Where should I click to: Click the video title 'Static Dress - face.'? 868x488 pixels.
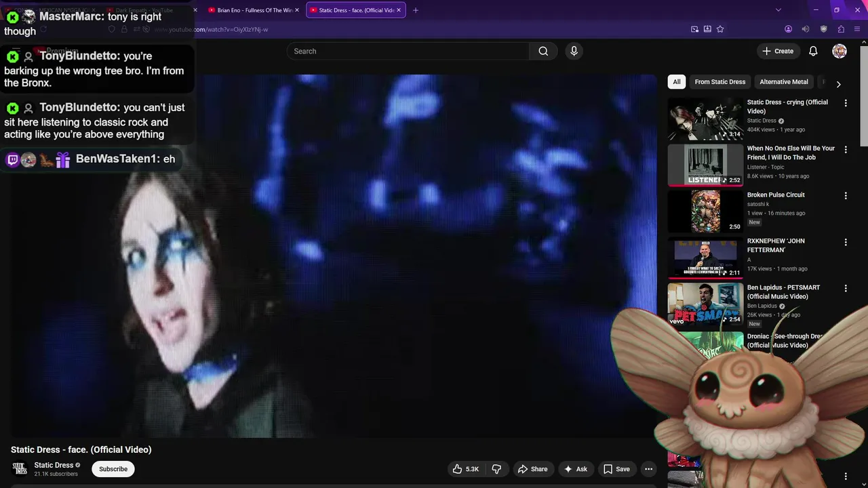point(81,449)
